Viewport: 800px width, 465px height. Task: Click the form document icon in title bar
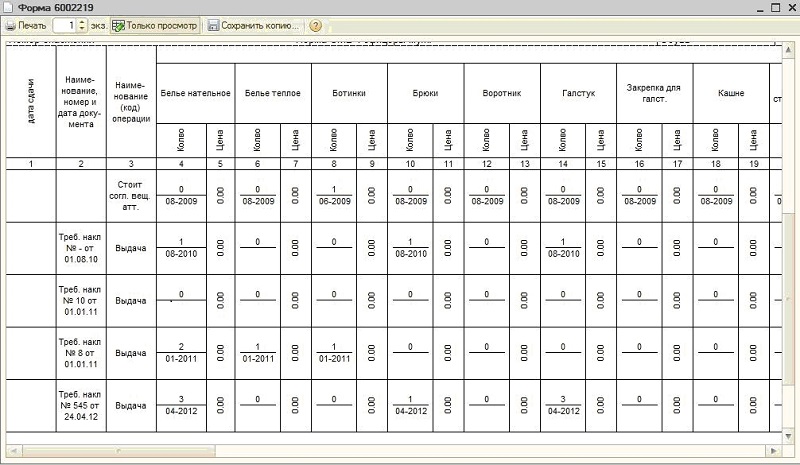pos(9,8)
